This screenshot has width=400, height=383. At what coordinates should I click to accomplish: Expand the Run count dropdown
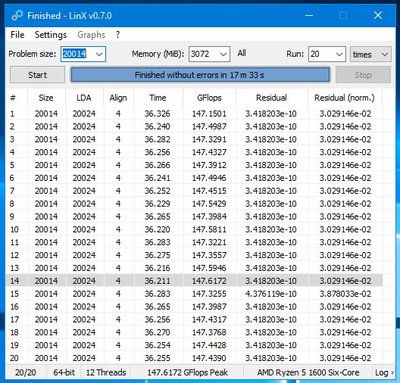[x=339, y=54]
